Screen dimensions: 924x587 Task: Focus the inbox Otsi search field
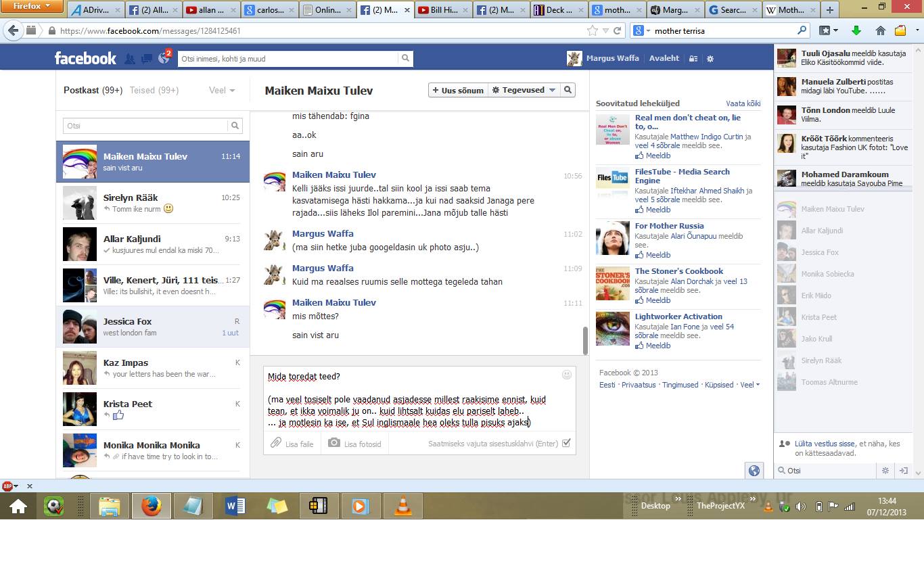point(145,126)
